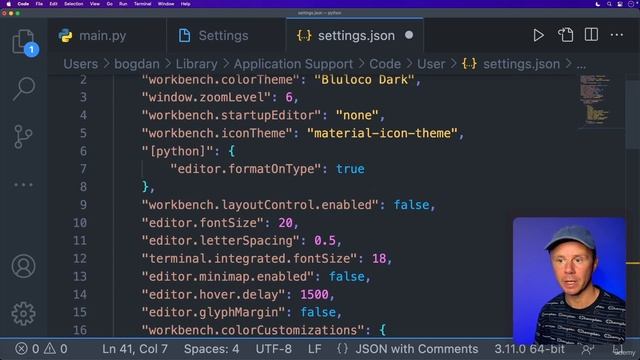This screenshot has width=640, height=360.
Task: Click 3.11.0 64-bit Python interpreter
Action: pos(529,349)
